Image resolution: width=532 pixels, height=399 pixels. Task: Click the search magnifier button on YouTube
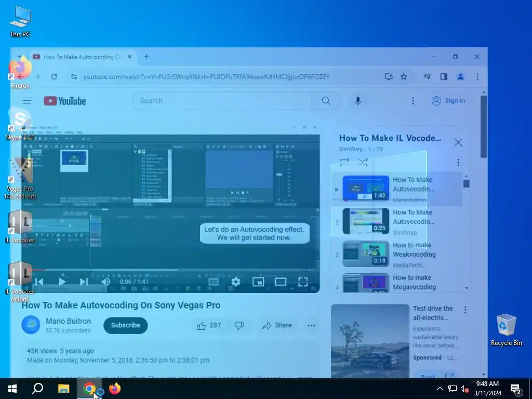pos(326,101)
